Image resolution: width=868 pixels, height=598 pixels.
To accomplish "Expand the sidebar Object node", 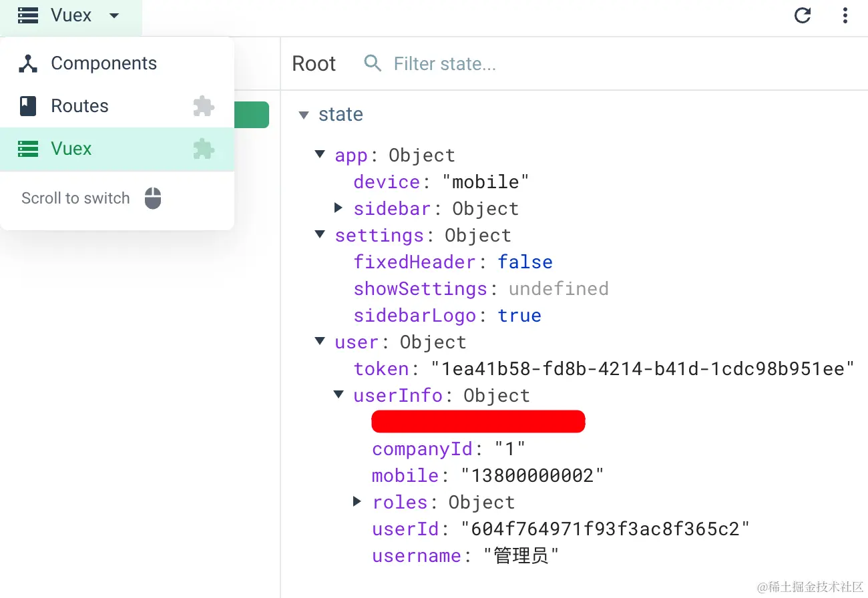I will [x=339, y=208].
